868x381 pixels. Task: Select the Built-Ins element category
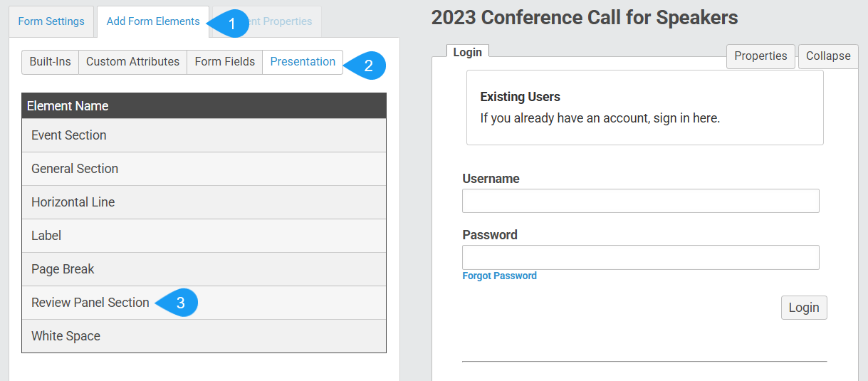tap(51, 62)
